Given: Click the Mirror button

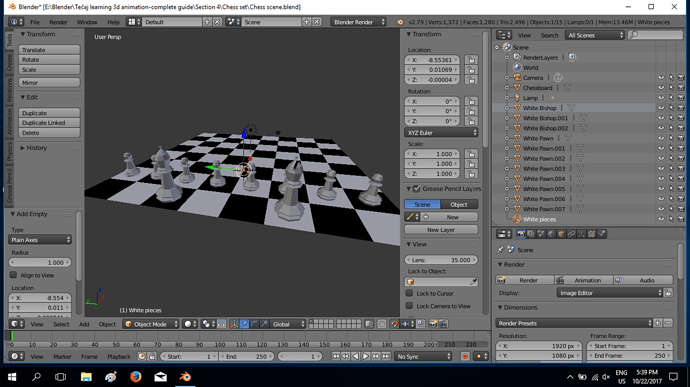Looking at the screenshot, I should coord(49,82).
